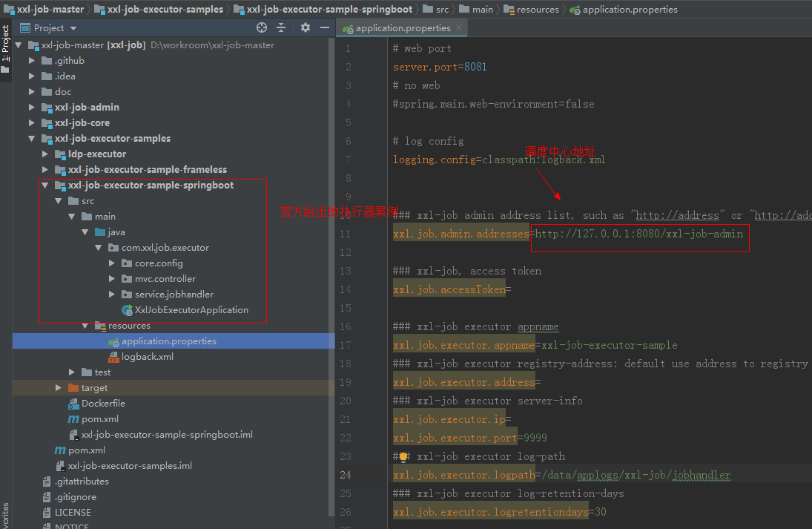812x529 pixels.
Task: Click xxl.job.executor.logpath key line 24
Action: (464, 475)
